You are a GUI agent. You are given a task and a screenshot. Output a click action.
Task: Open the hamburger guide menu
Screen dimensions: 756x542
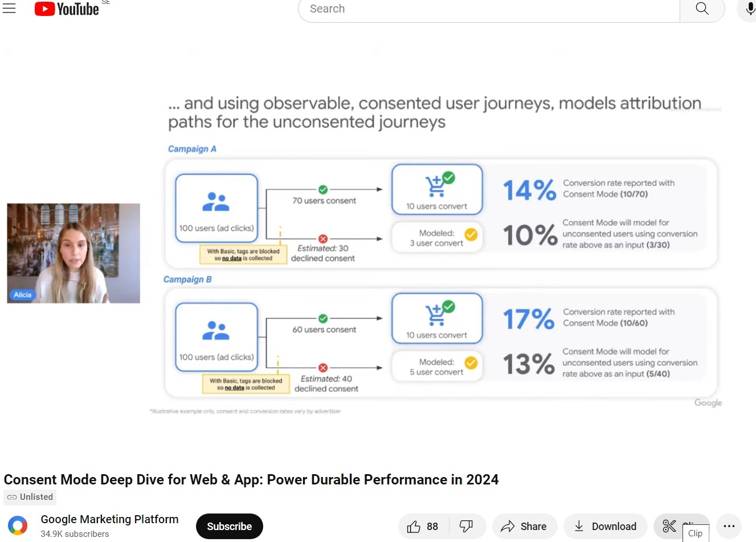point(9,9)
